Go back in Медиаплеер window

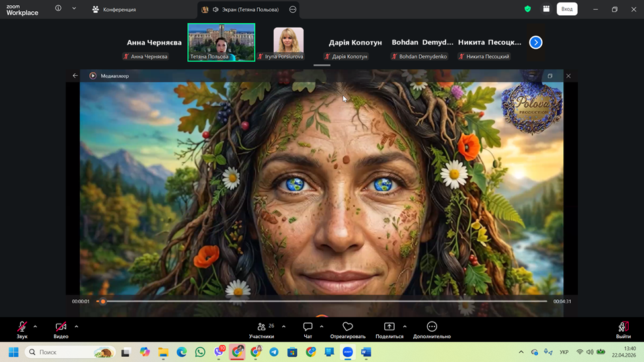point(75,75)
